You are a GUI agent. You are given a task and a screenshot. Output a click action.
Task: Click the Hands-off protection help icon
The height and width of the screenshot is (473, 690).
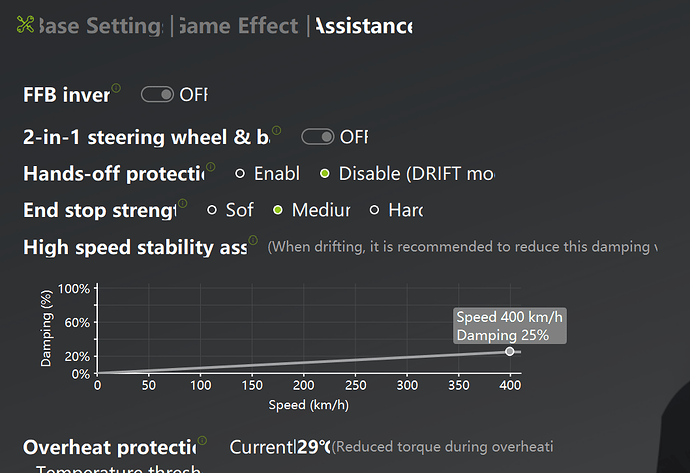point(211,167)
